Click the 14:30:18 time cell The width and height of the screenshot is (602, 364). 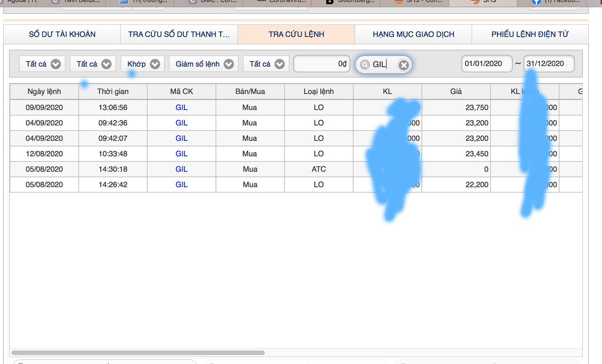coord(113,169)
